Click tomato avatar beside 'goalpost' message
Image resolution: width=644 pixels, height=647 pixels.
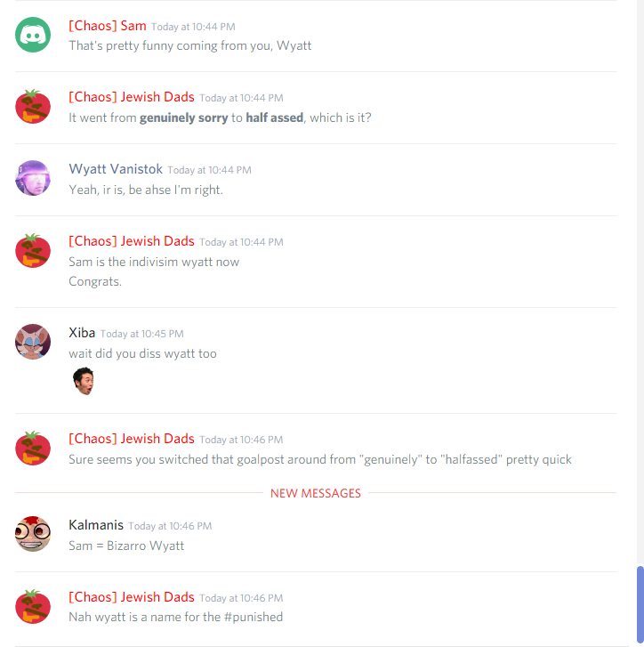(x=33, y=449)
